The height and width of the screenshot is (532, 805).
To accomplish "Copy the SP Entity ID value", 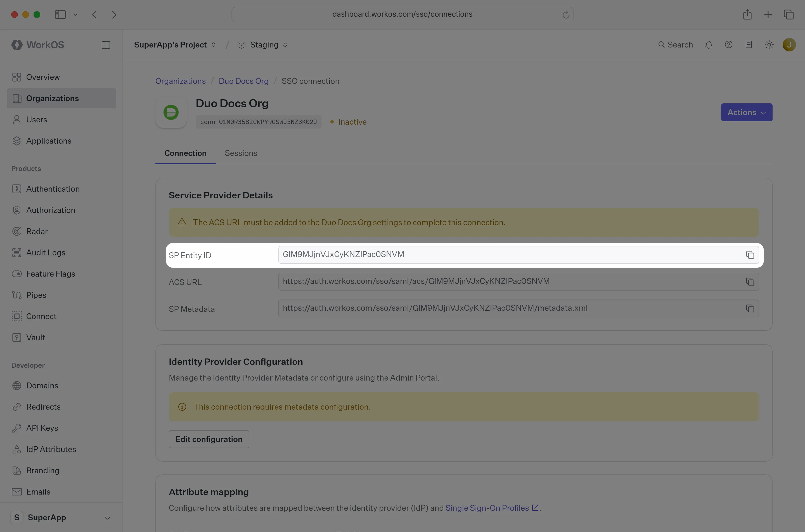I will [750, 255].
